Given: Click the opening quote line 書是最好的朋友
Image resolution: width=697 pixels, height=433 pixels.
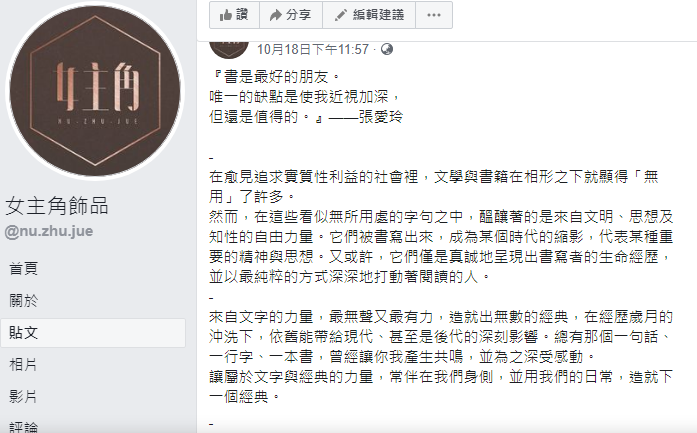Looking at the screenshot, I should pyautogui.click(x=274, y=77).
